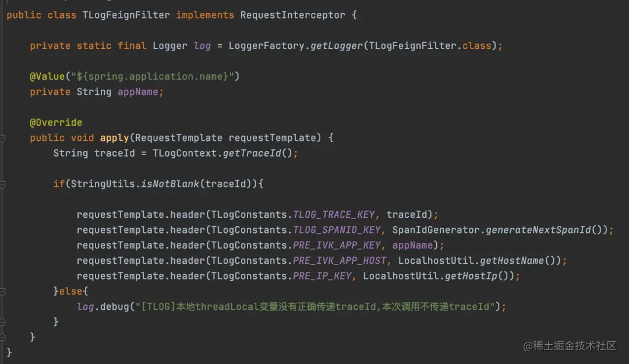Click the @Value annotation

pyautogui.click(x=47, y=76)
